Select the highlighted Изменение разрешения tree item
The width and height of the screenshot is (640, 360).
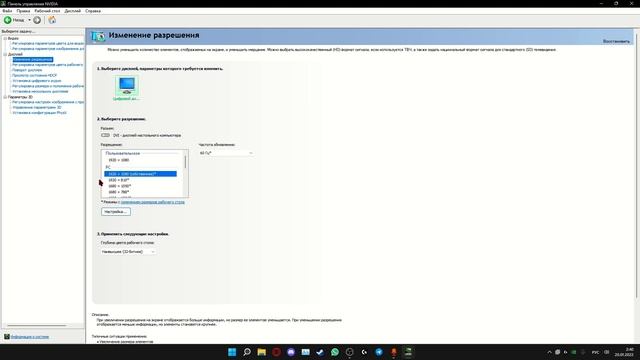pyautogui.click(x=33, y=60)
